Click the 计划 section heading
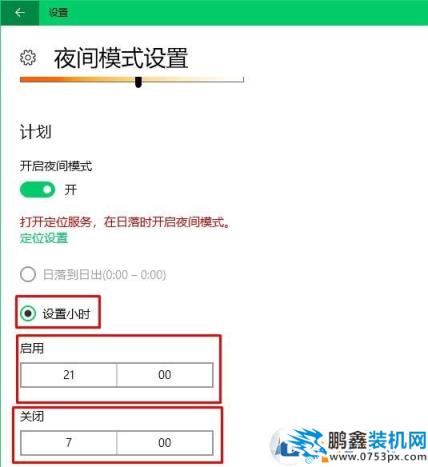428x467 pixels. 36,131
